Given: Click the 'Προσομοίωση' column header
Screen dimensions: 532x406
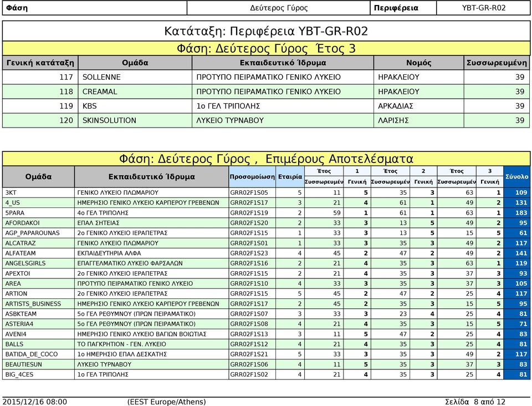Looking at the screenshot, I should pos(252,176).
